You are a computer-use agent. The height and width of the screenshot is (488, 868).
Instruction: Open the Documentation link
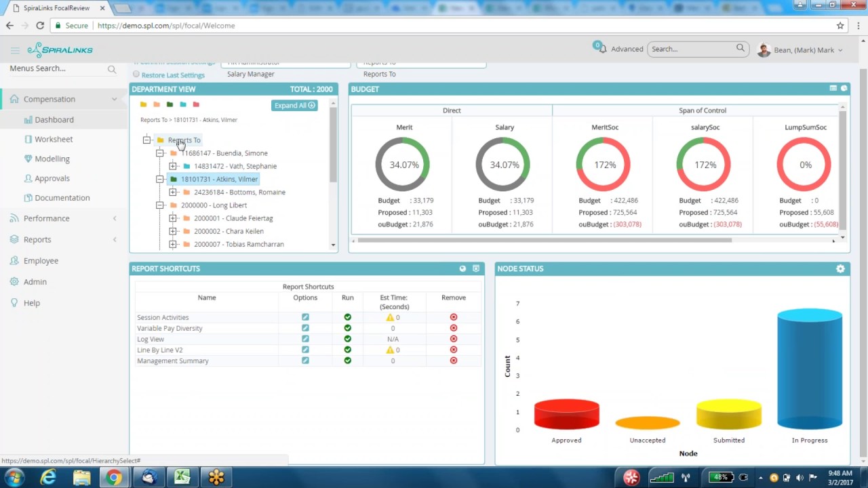pos(62,199)
